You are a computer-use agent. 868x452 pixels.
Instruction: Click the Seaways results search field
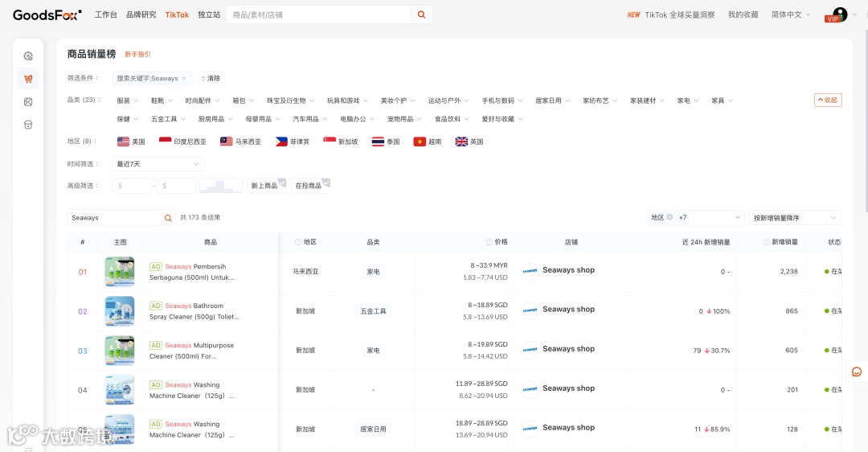point(115,218)
